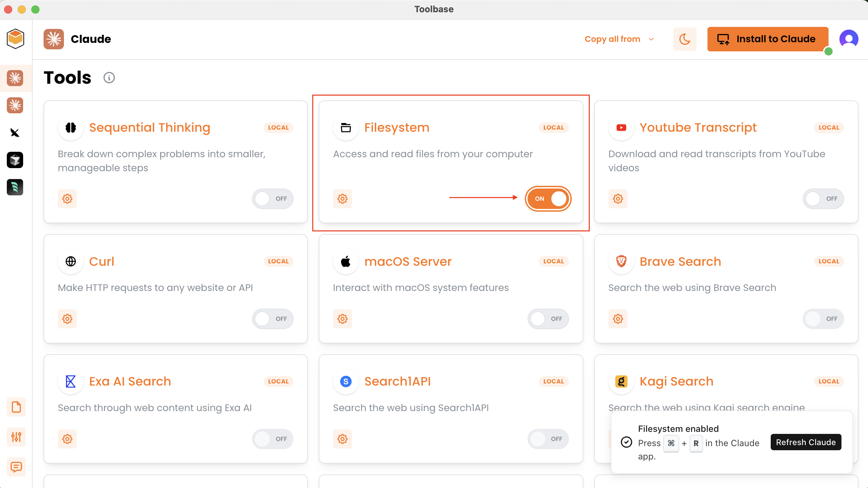This screenshot has height=488, width=868.
Task: Disable the Filesystem toggle
Action: pos(548,199)
